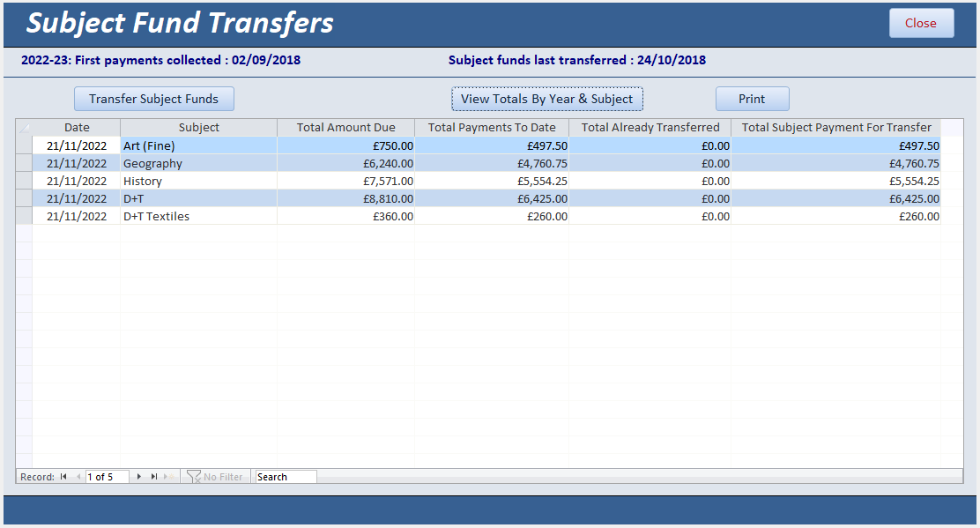Click the Geography subject cell

pyautogui.click(x=199, y=163)
